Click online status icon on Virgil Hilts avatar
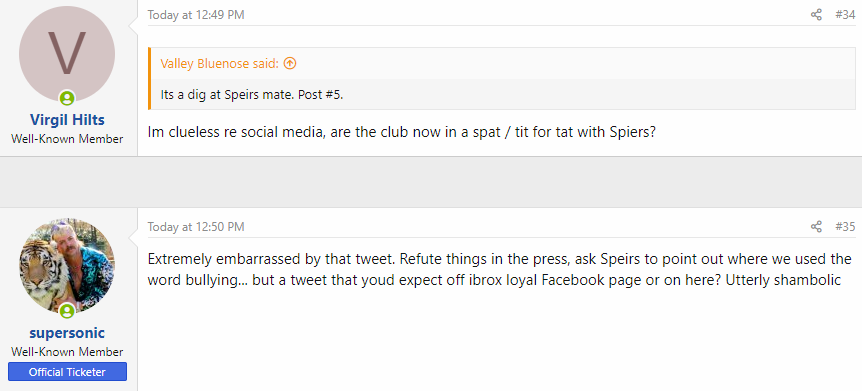 (x=67, y=99)
